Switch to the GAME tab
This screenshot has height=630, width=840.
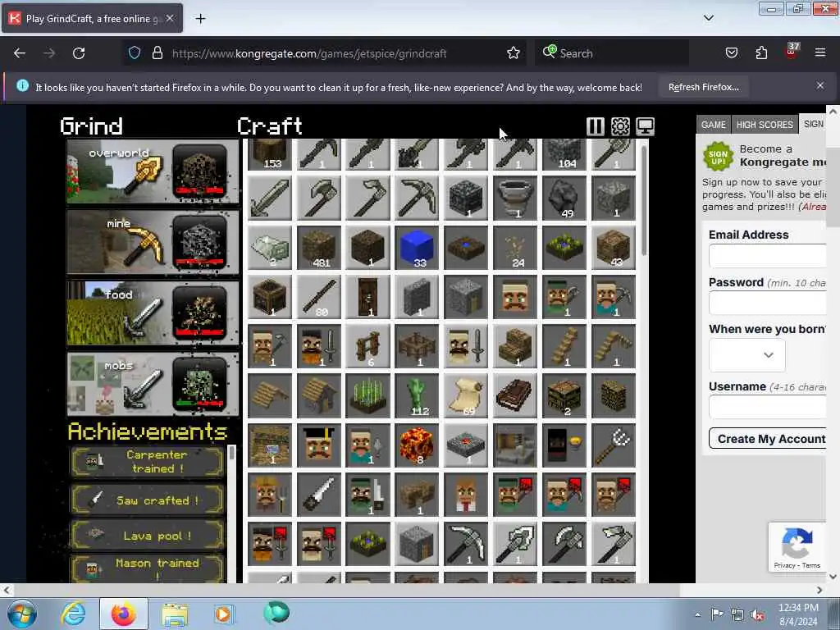pyautogui.click(x=713, y=125)
